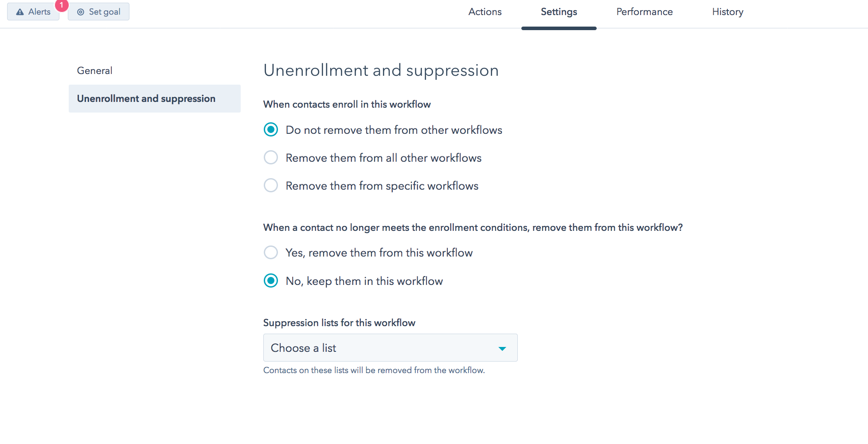Open the Alerts button

[x=33, y=12]
